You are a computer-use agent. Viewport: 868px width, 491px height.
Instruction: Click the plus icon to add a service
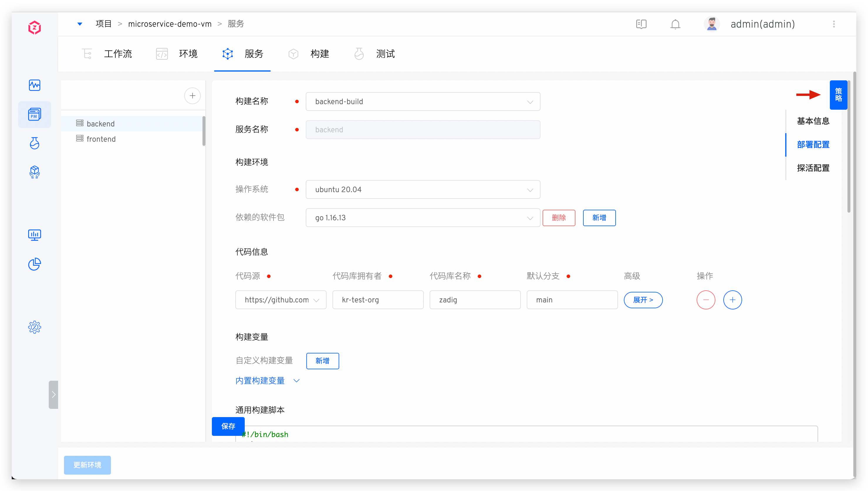coord(192,95)
